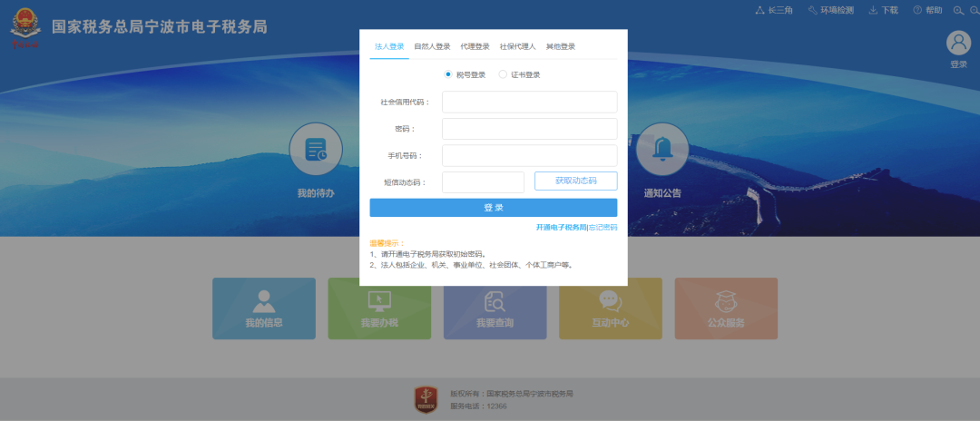Click 版权所有 copyright footer text
The height and width of the screenshot is (421, 980).
coord(512,394)
